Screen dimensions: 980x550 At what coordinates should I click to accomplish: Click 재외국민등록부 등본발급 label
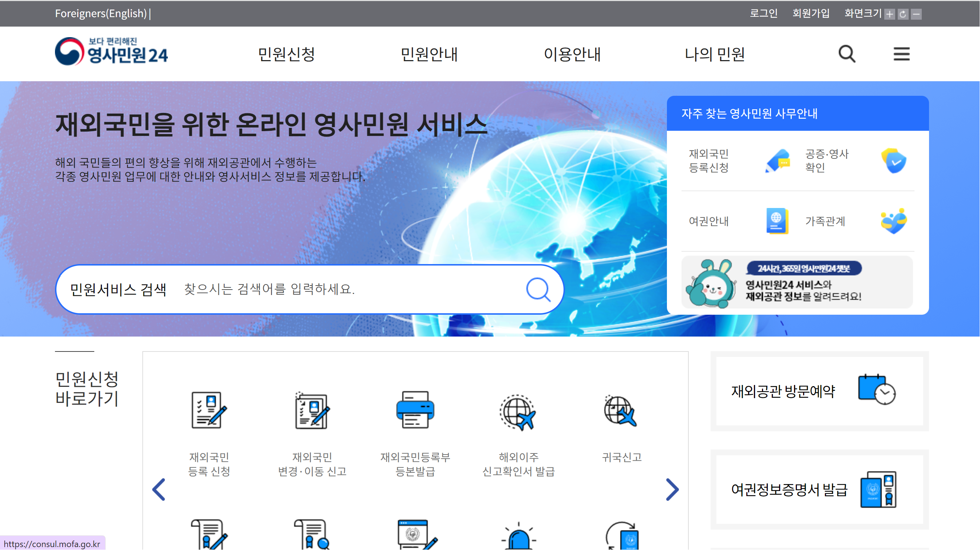pos(415,464)
